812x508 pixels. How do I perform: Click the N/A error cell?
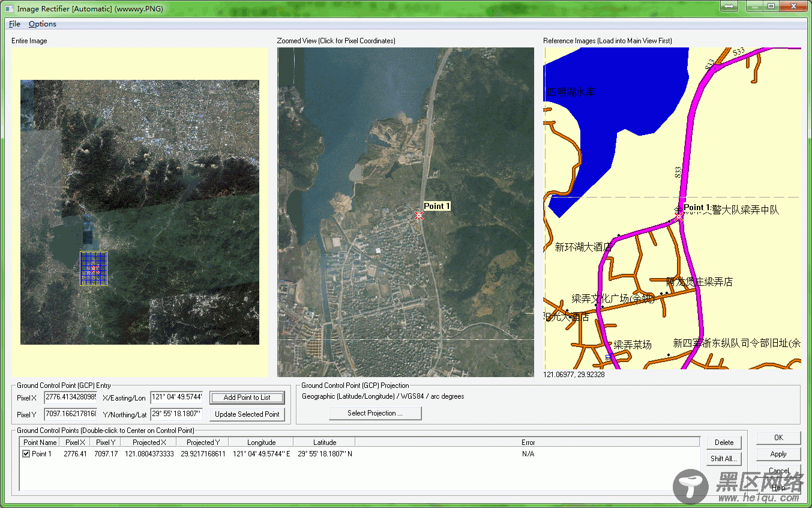[x=528, y=454]
